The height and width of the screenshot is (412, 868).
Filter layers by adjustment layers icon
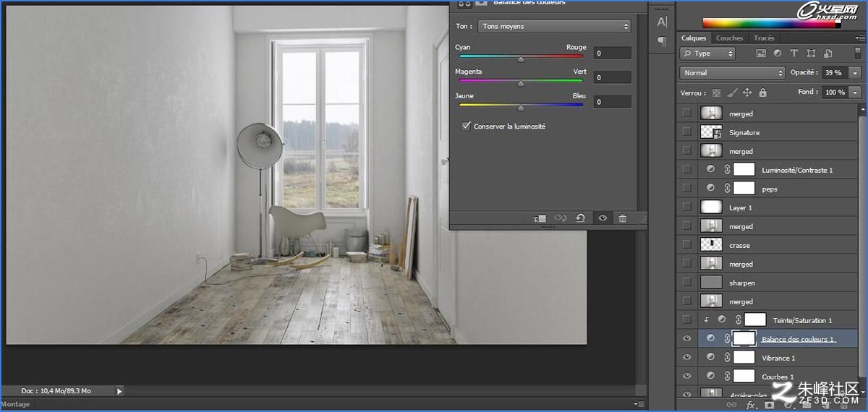point(778,53)
